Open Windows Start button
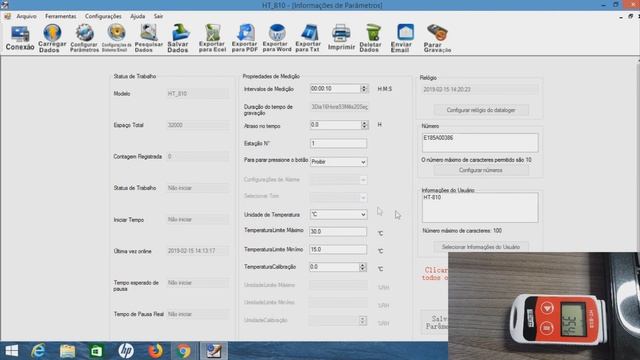The height and width of the screenshot is (360, 640). [11, 351]
